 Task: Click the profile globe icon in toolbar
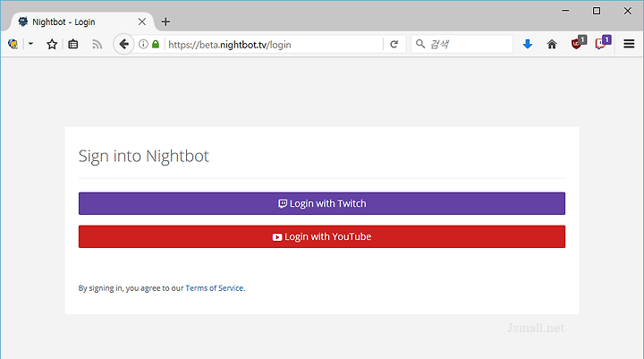point(13,44)
